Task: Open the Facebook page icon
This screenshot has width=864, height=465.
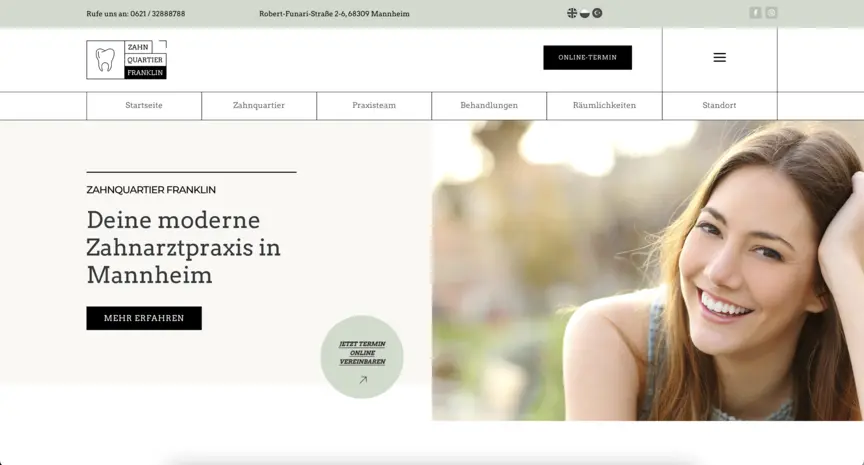Action: click(x=755, y=13)
